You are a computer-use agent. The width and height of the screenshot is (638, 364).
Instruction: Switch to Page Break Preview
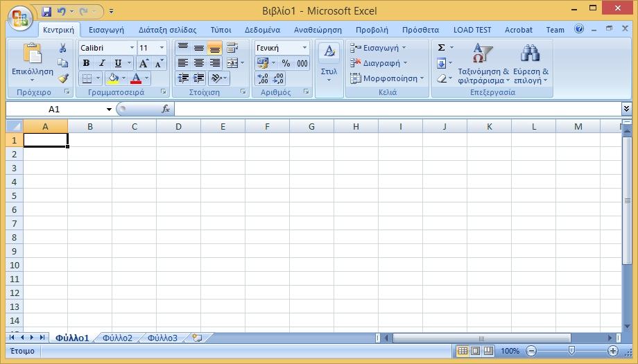click(488, 351)
